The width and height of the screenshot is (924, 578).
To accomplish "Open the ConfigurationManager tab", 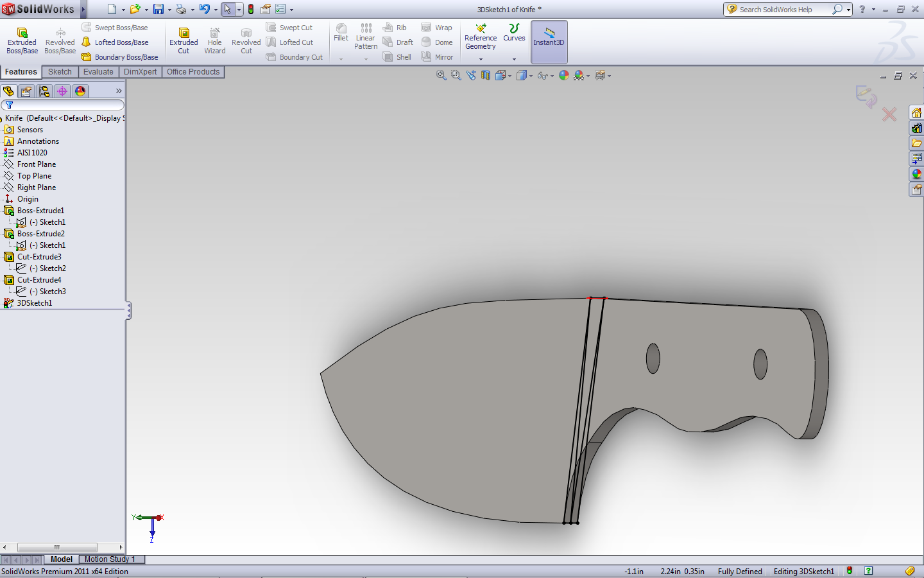I will click(x=44, y=91).
